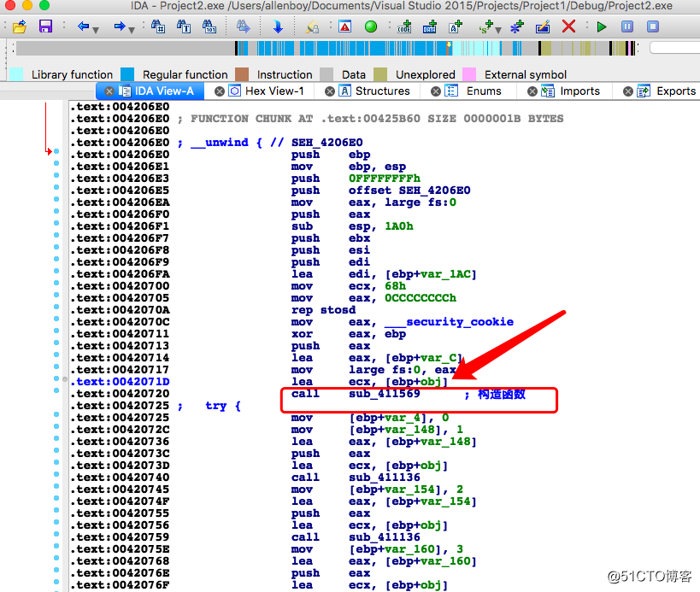Screen dimensions: 700x592
Task: Click the green 's' string type icon
Action: click(486, 26)
